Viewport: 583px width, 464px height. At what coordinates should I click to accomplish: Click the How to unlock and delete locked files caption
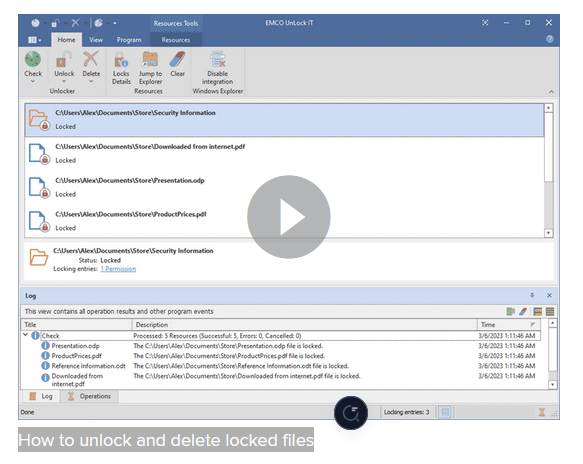[166, 440]
